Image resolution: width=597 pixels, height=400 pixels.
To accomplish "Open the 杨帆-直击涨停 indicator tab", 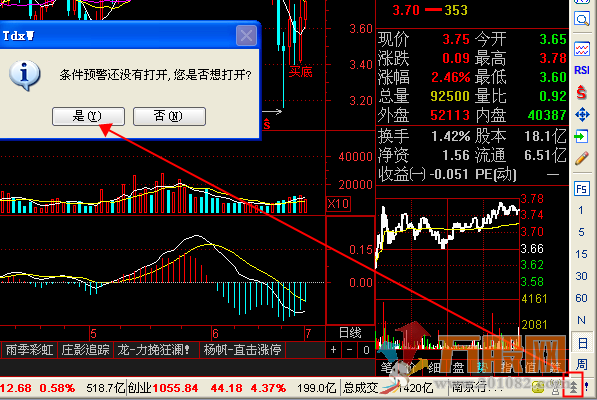I will coord(243,350).
